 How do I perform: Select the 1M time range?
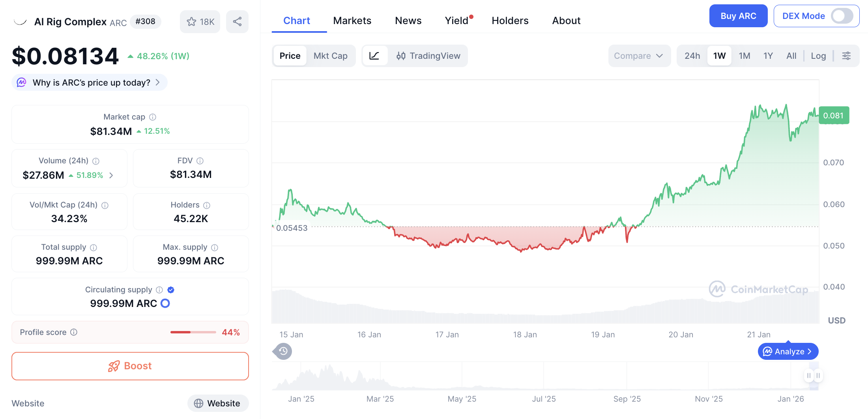744,56
